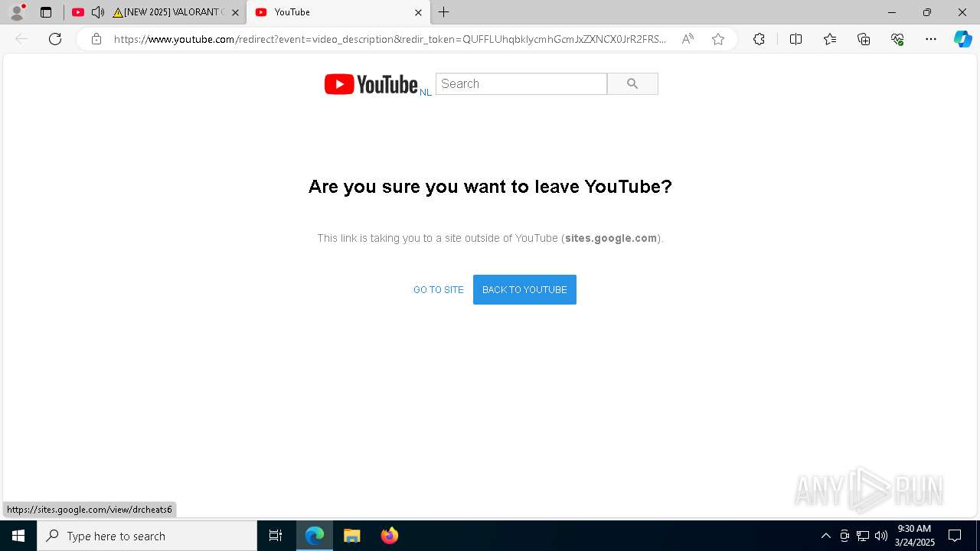Click the GO TO SITE link
The height and width of the screenshot is (551, 980).
coord(439,290)
